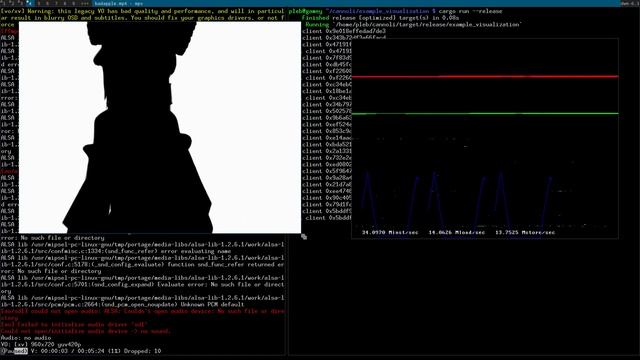640x360 pixels.
Task: Click the status text at the top bar's right end
Action: [630, 3]
